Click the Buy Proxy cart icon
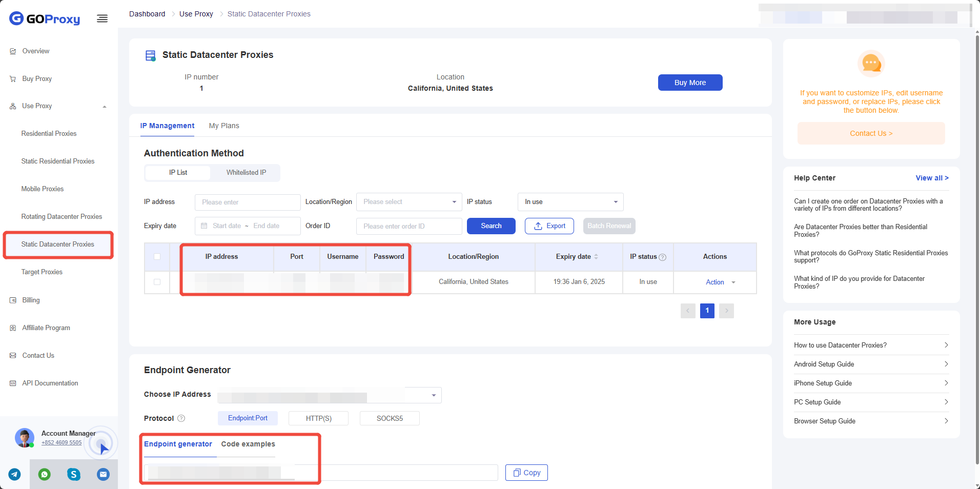The width and height of the screenshot is (980, 489). click(x=13, y=79)
